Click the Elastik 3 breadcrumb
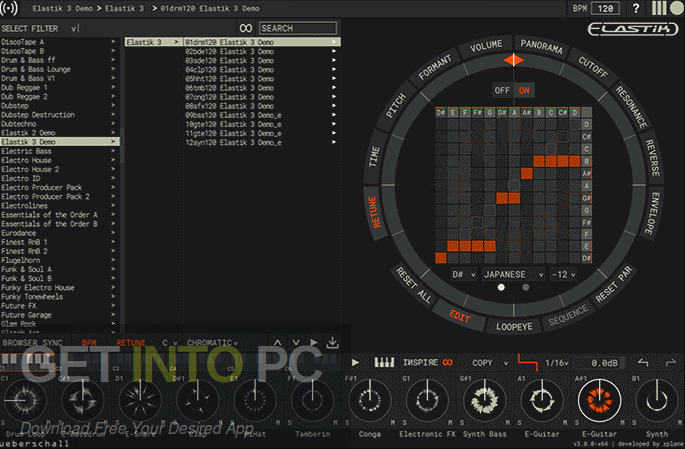This screenshot has width=685, height=449. coord(126,8)
